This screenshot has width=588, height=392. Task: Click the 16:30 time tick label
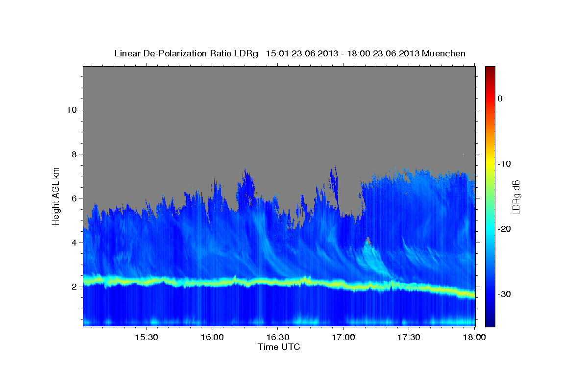tap(277, 338)
